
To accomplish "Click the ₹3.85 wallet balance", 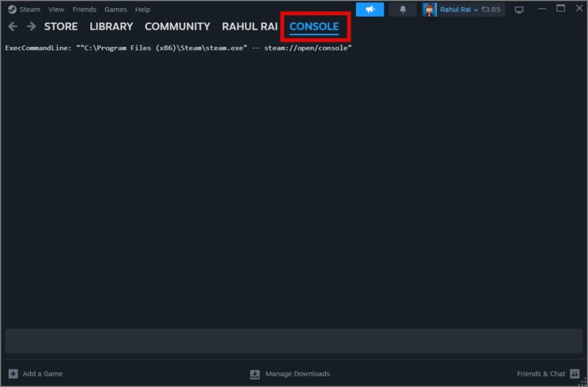I will click(491, 9).
